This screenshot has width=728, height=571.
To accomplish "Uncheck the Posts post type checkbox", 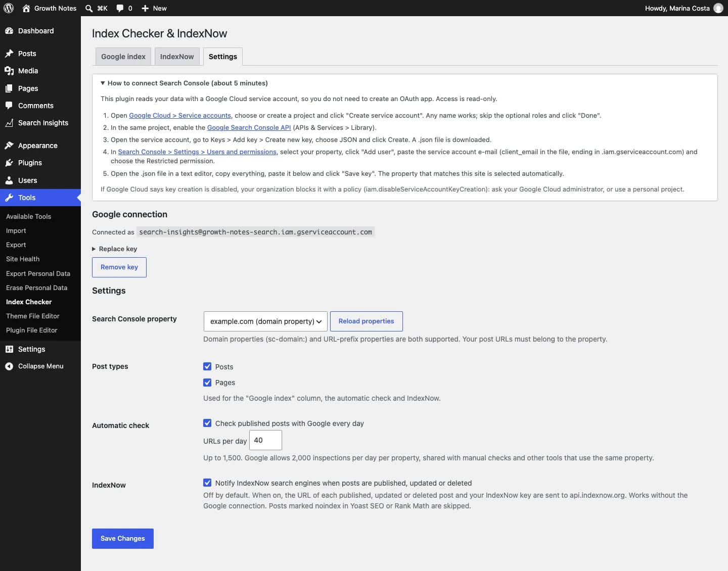I will pyautogui.click(x=207, y=366).
